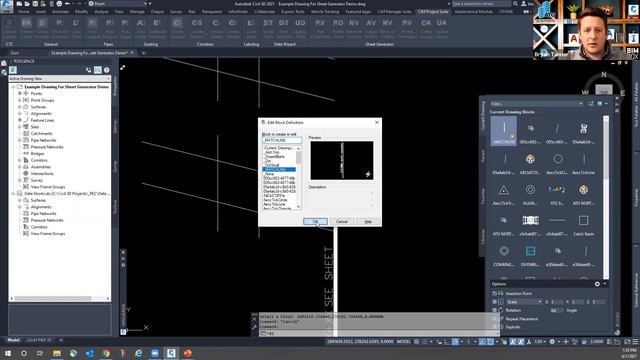Collapse the Data Shortcuts node
Screen dimensions: 640x360
tap(13, 193)
